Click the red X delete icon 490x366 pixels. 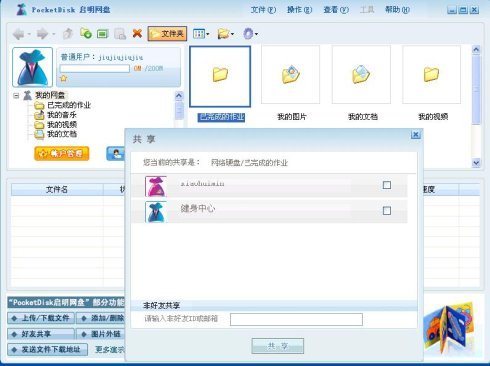(x=137, y=33)
